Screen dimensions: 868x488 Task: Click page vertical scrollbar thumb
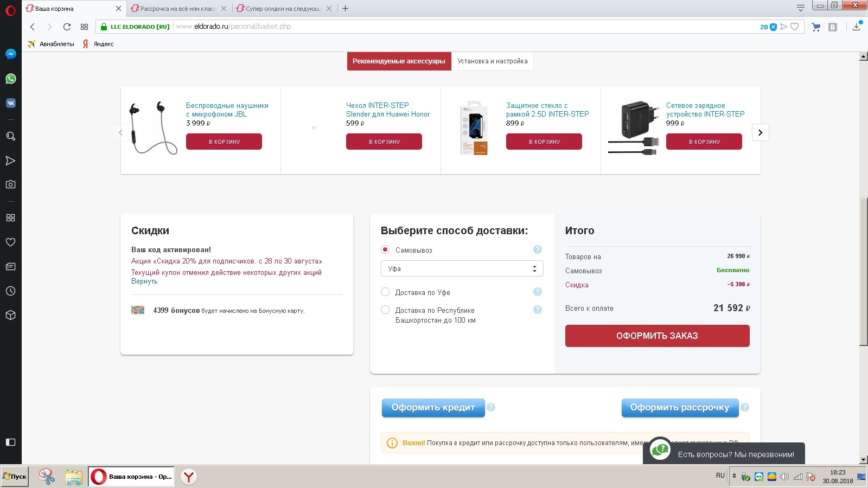[863, 271]
